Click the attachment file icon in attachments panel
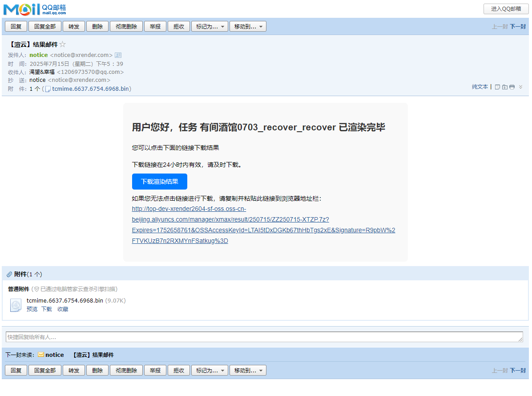The height and width of the screenshot is (396, 532). coord(16,305)
